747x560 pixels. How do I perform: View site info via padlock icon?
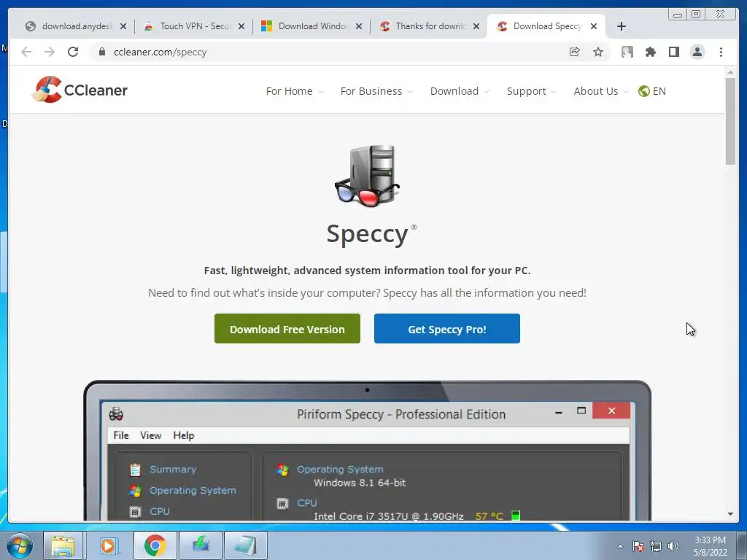pyautogui.click(x=101, y=52)
